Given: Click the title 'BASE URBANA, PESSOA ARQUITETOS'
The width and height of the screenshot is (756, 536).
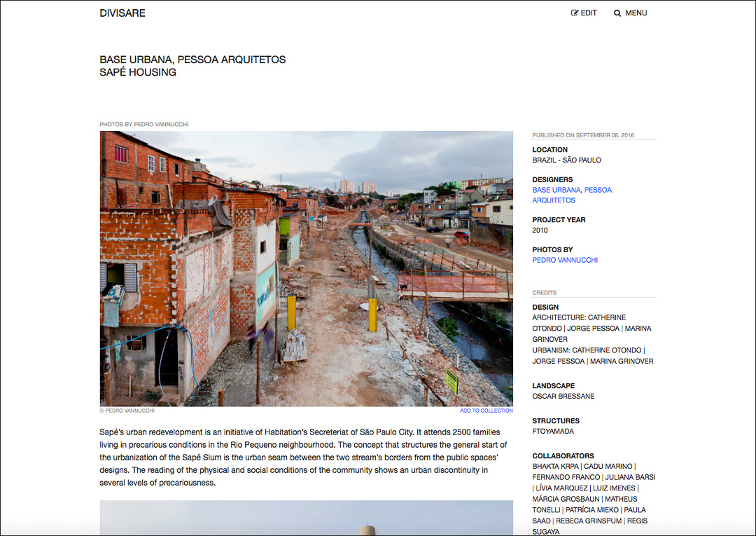Looking at the screenshot, I should pos(192,60).
